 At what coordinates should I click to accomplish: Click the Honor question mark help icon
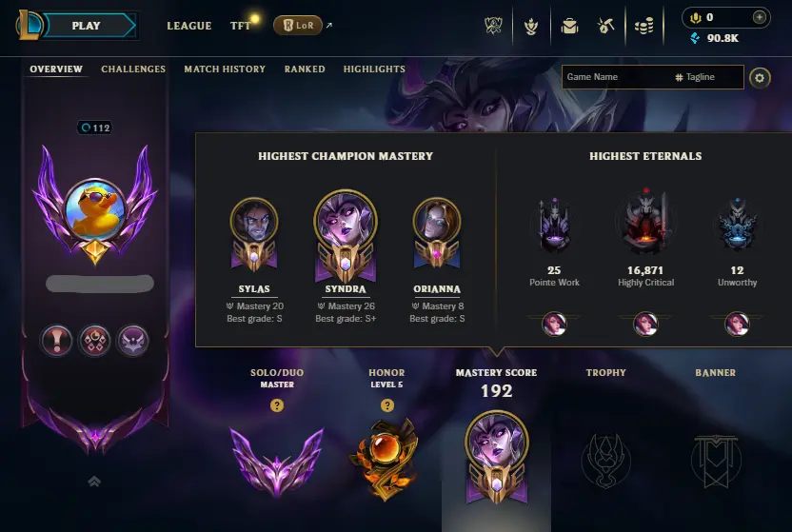click(x=387, y=405)
